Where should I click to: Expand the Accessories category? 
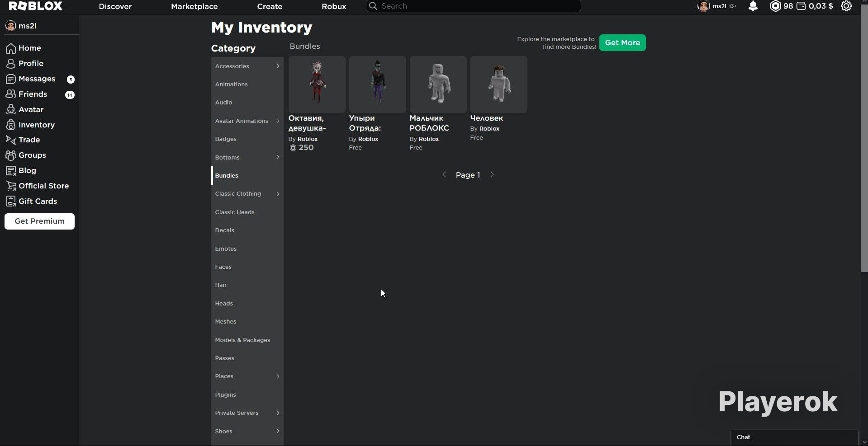click(x=278, y=66)
